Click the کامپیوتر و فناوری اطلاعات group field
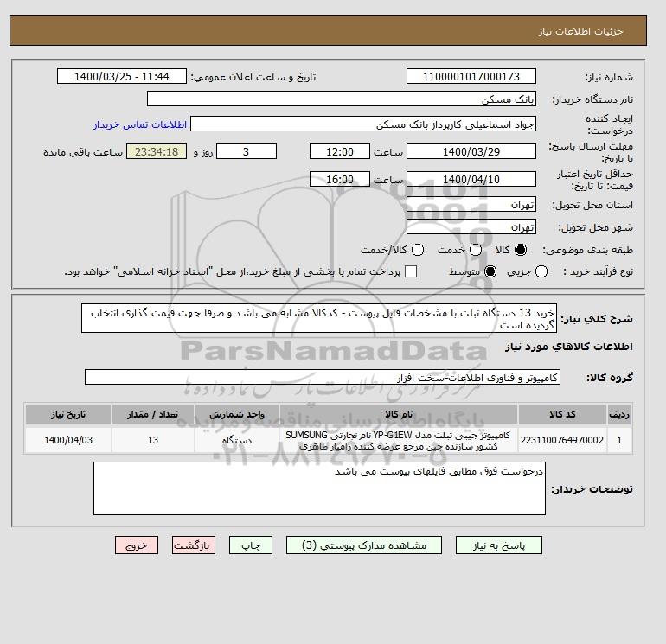 (323, 377)
